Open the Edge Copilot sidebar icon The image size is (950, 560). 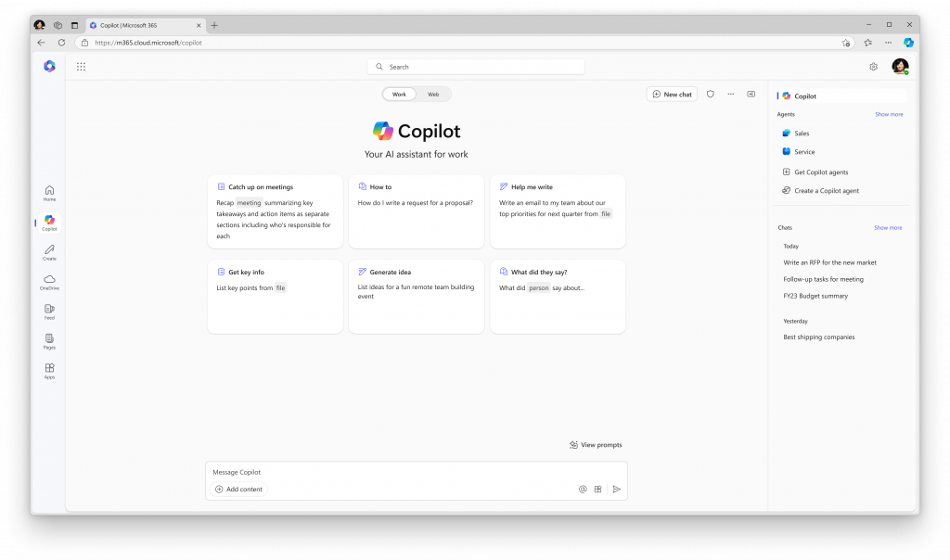[908, 43]
